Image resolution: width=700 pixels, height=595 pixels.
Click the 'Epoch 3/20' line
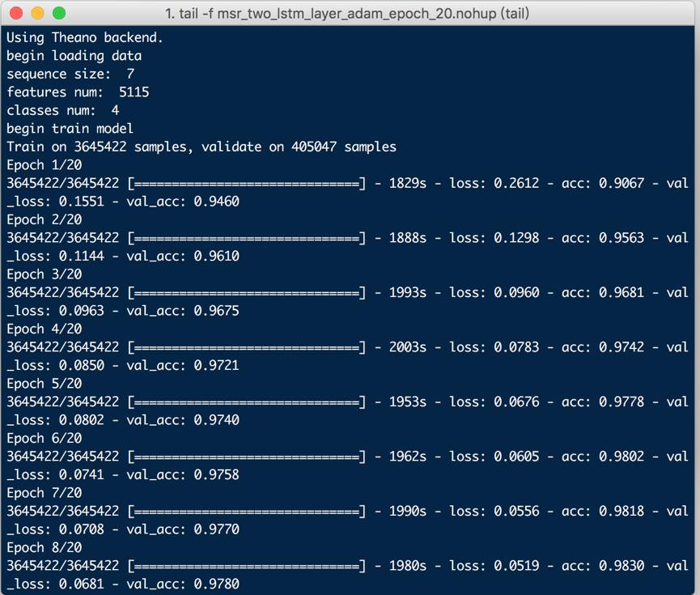[45, 274]
